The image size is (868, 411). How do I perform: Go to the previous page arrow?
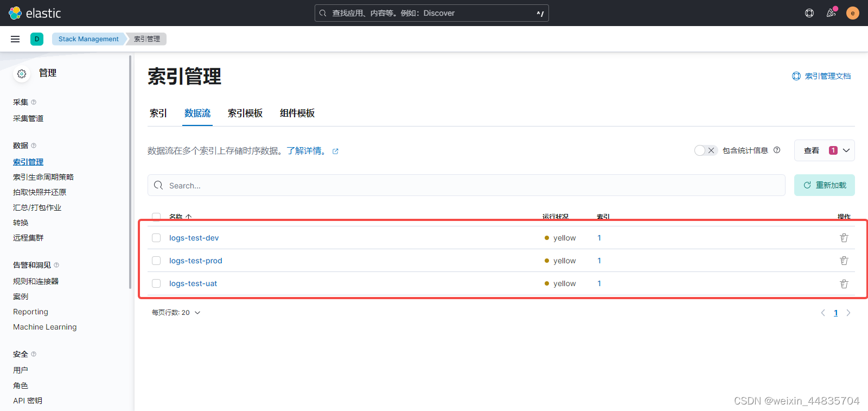pyautogui.click(x=823, y=313)
